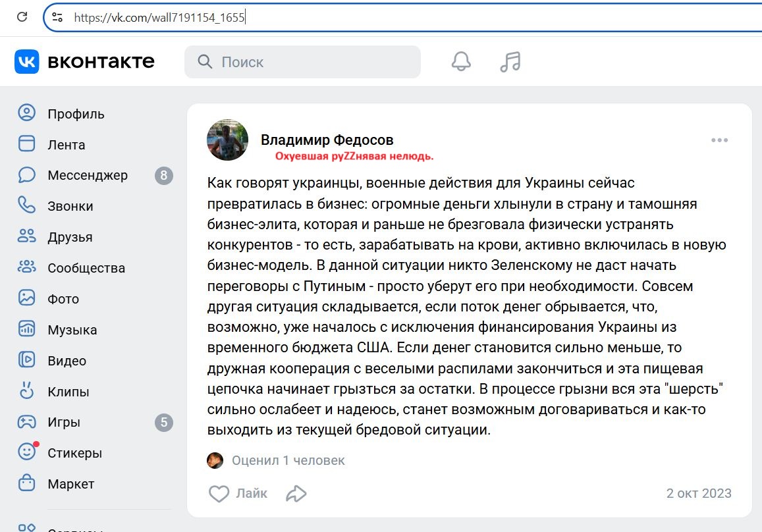Open the Мессенджер sidebar item
Screen dimensions: 762x532
[88, 175]
